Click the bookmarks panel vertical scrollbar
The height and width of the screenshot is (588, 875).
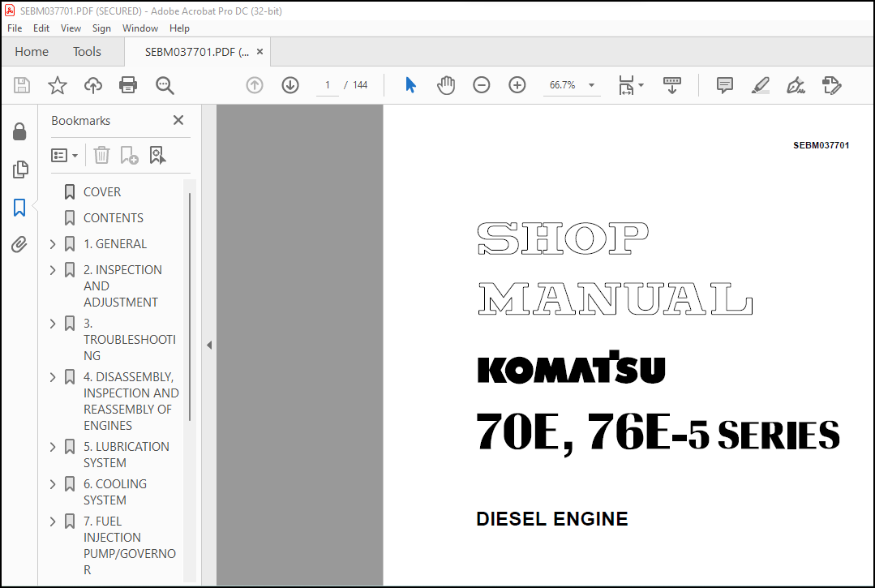click(190, 307)
